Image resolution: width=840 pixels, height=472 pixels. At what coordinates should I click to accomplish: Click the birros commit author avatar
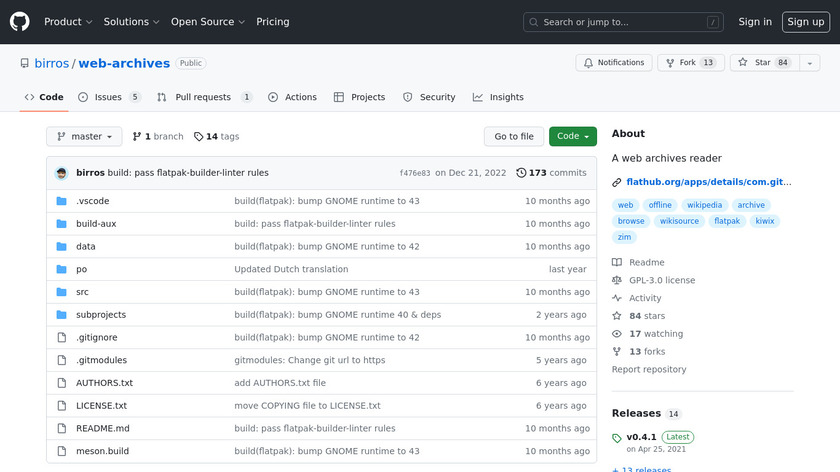click(x=62, y=173)
